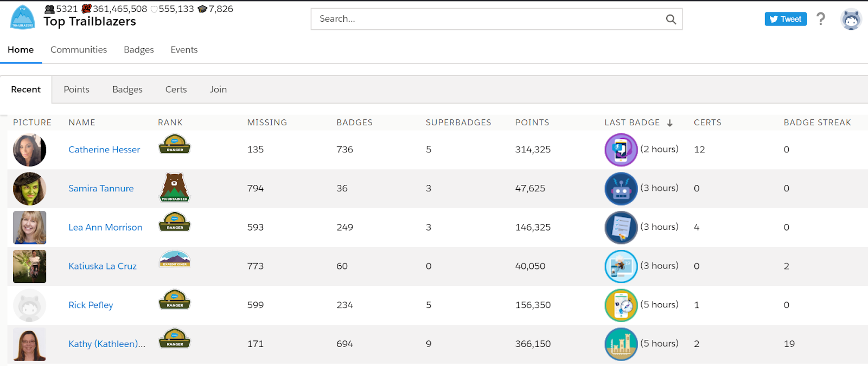Sort by the POINTS column header
Viewport: 868px width, 366px height.
[x=532, y=123]
